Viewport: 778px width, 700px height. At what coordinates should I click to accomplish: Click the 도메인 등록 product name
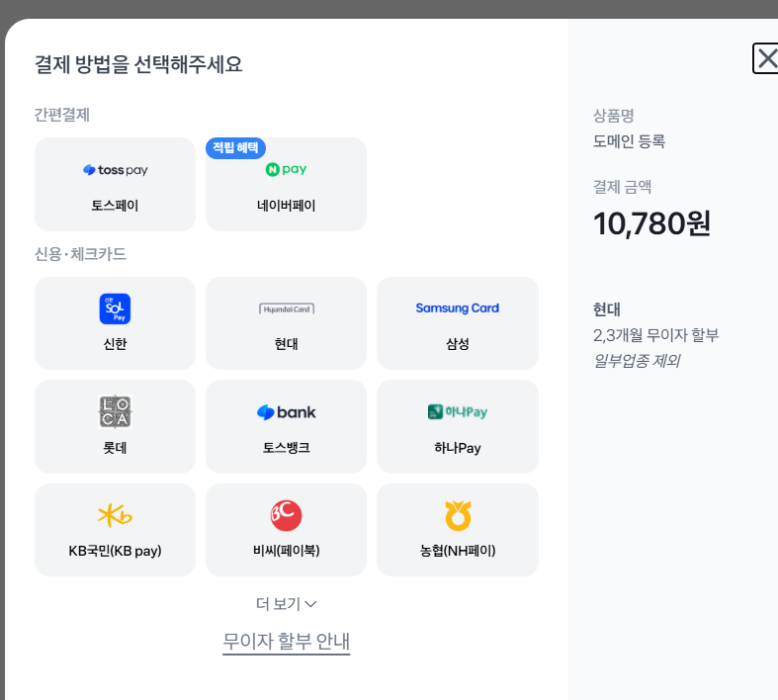click(629, 141)
